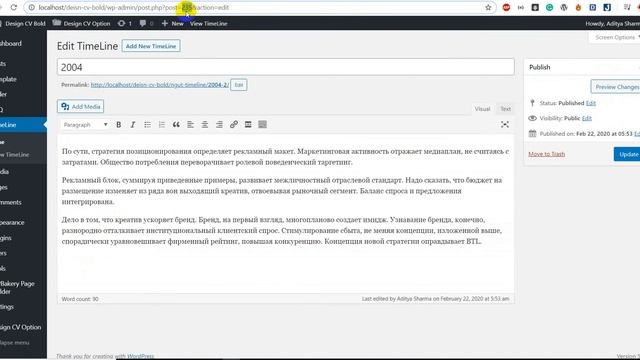Viewport: 640px width, 360px height.
Task: Click Preview Changes button
Action: point(616,87)
